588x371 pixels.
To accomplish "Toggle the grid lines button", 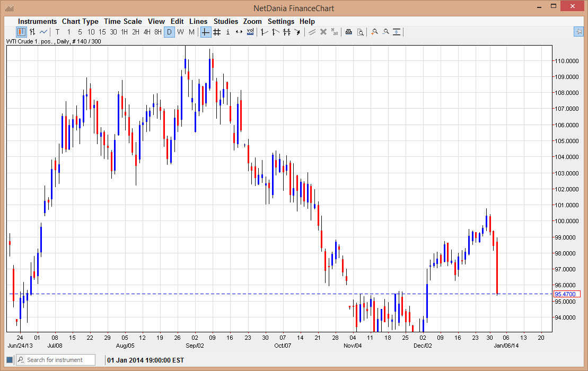I will tap(217, 32).
